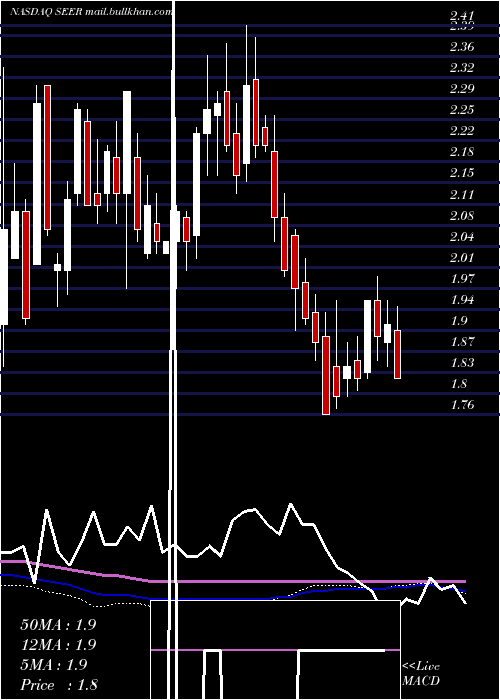Select the 2.04 price axis label
The image size is (500, 700).
(x=462, y=237)
